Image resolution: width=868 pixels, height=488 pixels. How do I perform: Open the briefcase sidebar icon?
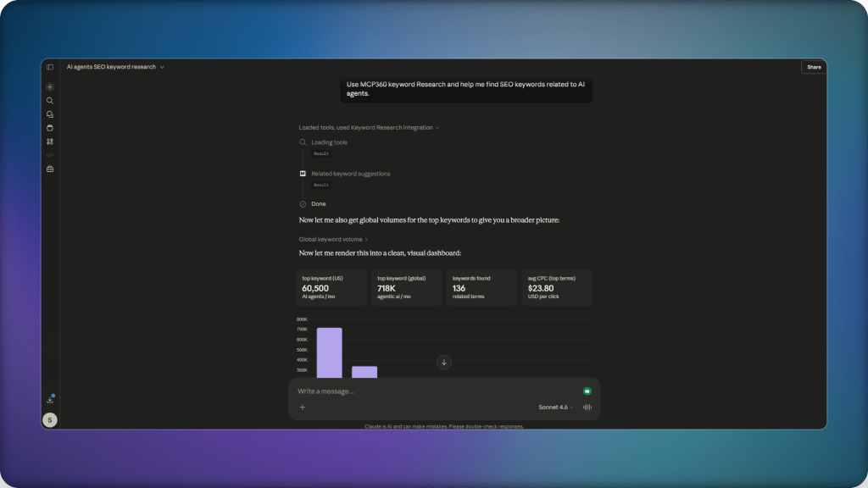click(50, 169)
